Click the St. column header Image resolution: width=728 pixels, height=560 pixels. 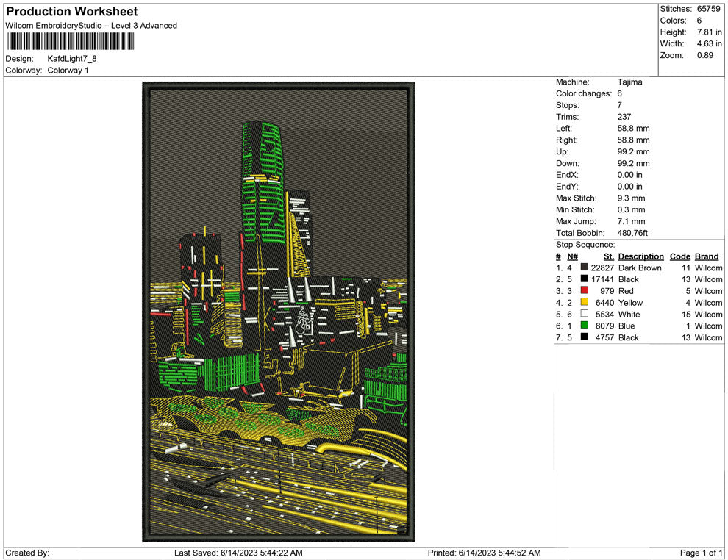coord(608,256)
